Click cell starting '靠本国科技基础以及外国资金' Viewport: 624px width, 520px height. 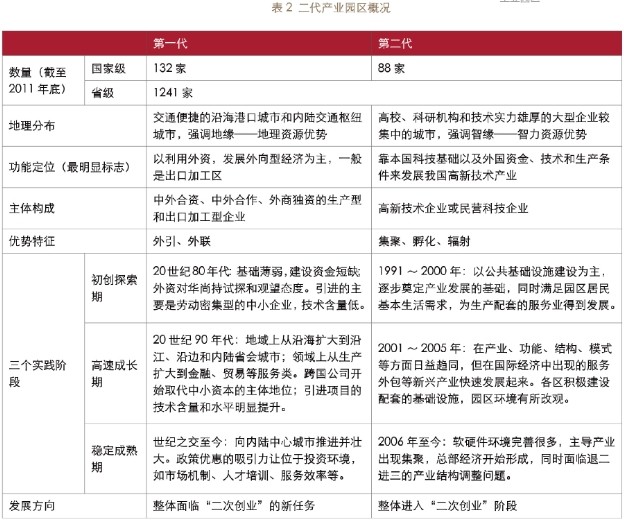pos(494,167)
